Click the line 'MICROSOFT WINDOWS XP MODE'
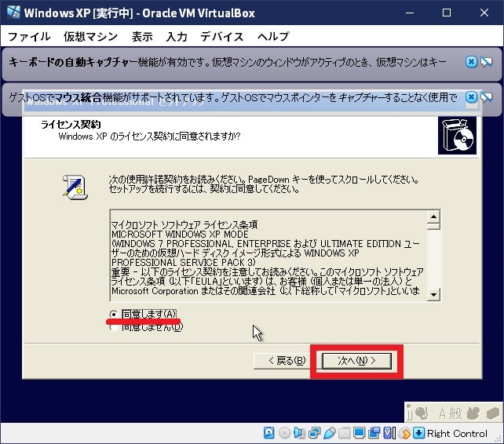 pyautogui.click(x=180, y=235)
